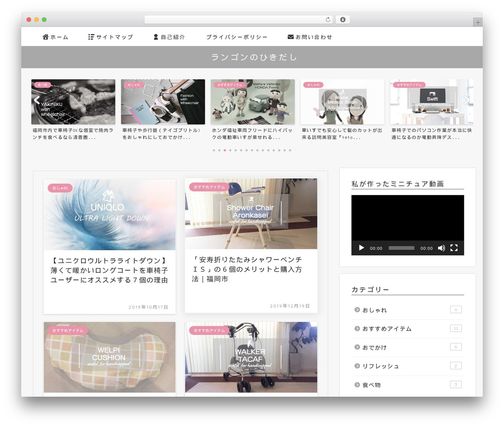Open the お問い合わせ contact page

click(310, 37)
